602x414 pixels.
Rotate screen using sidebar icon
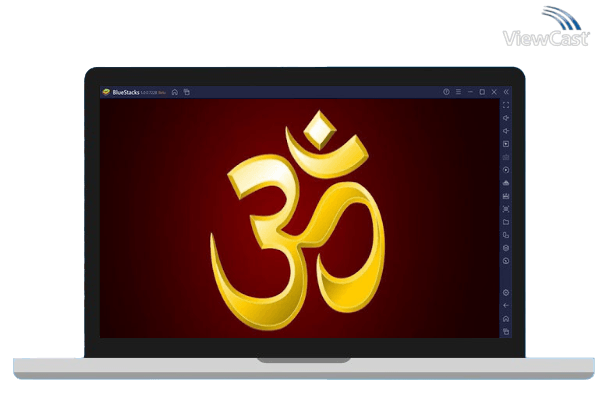(x=506, y=235)
